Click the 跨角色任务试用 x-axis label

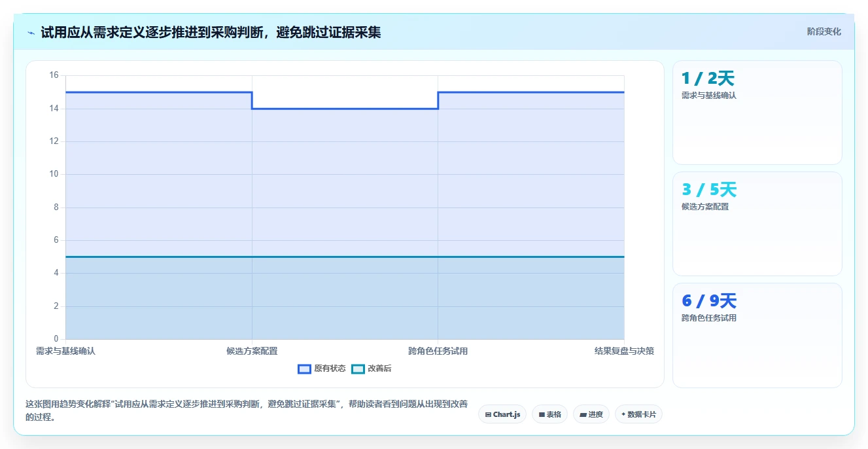[438, 351]
